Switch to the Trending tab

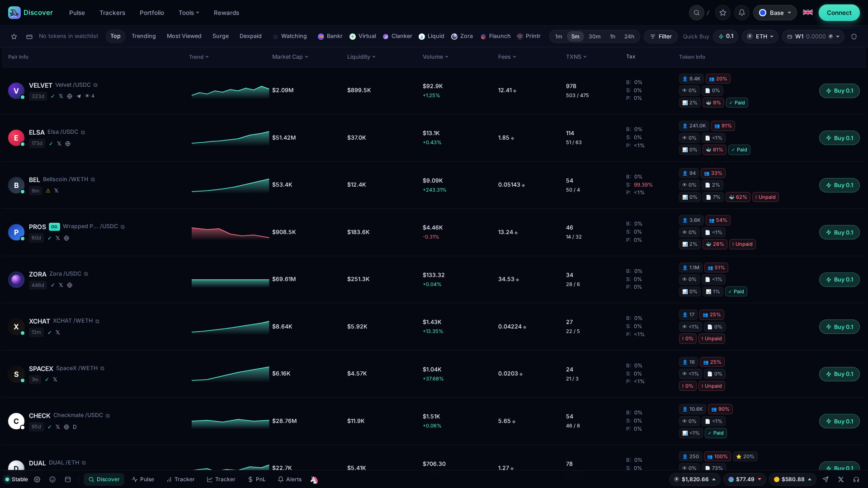point(144,36)
